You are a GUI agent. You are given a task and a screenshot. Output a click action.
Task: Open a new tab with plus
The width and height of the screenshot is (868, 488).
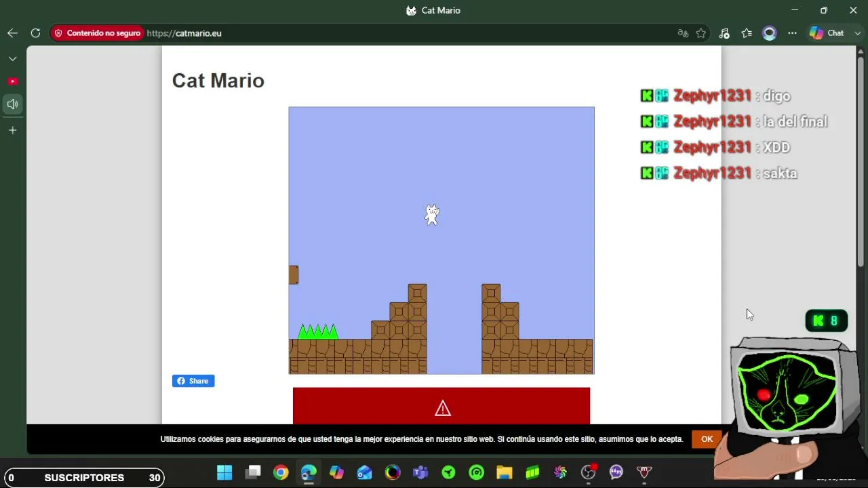click(x=12, y=130)
